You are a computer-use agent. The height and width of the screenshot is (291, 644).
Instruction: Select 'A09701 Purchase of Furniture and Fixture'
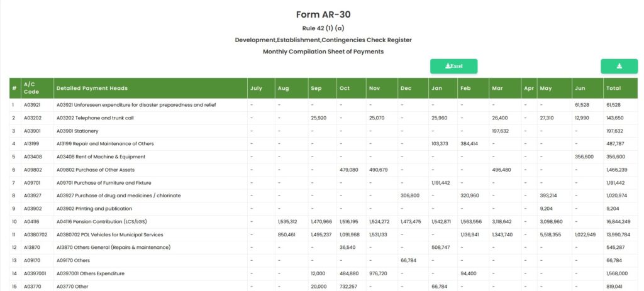coord(104,183)
